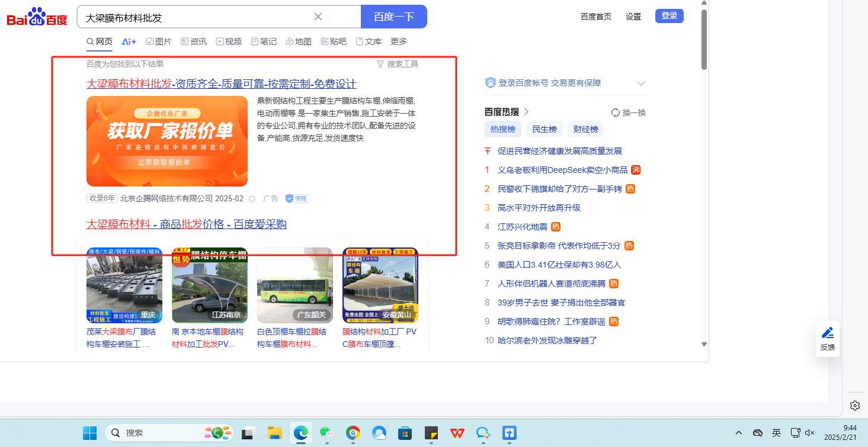Image resolution: width=868 pixels, height=447 pixels.
Task: Select the 民生榜 hot list tab
Action: point(544,129)
